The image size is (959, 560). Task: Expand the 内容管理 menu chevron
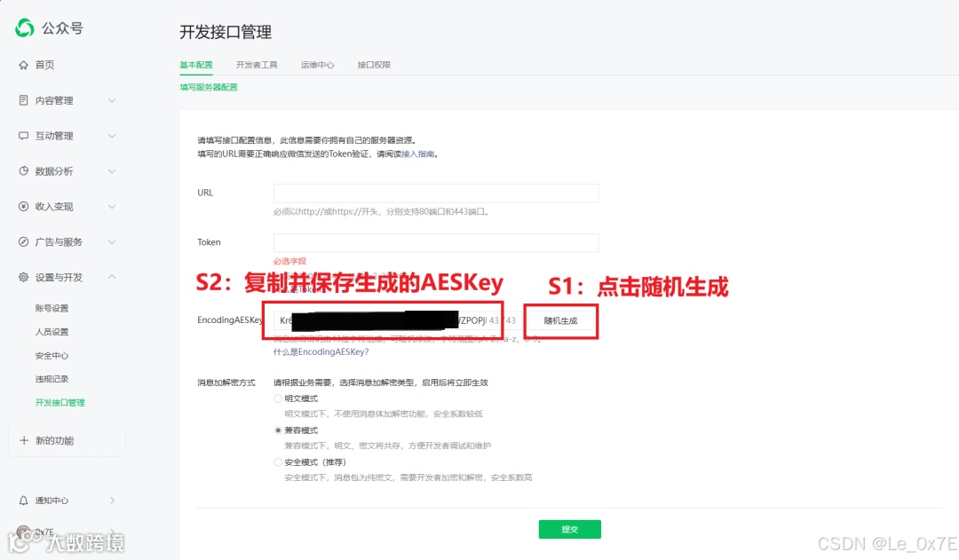click(x=112, y=100)
